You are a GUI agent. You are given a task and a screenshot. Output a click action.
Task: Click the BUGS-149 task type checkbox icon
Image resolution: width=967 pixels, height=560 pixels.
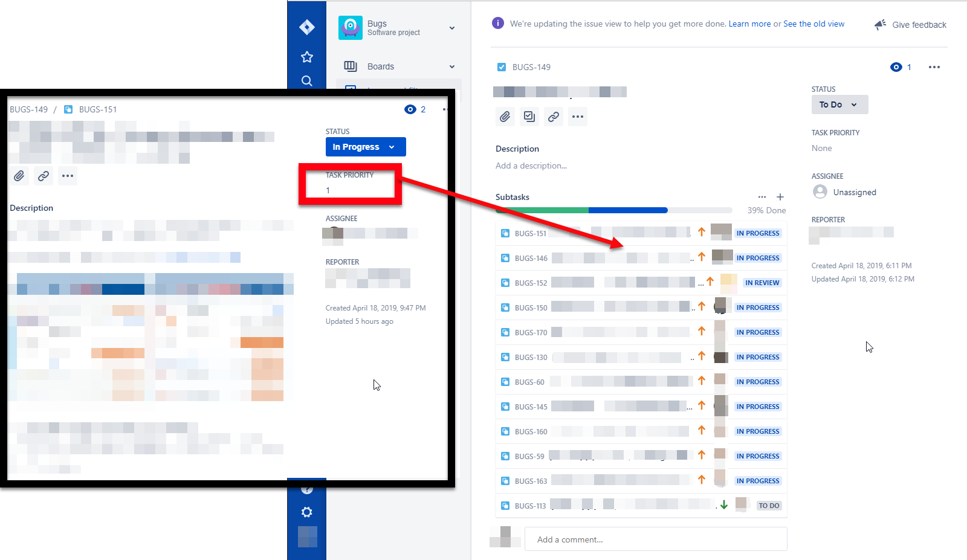tap(502, 67)
